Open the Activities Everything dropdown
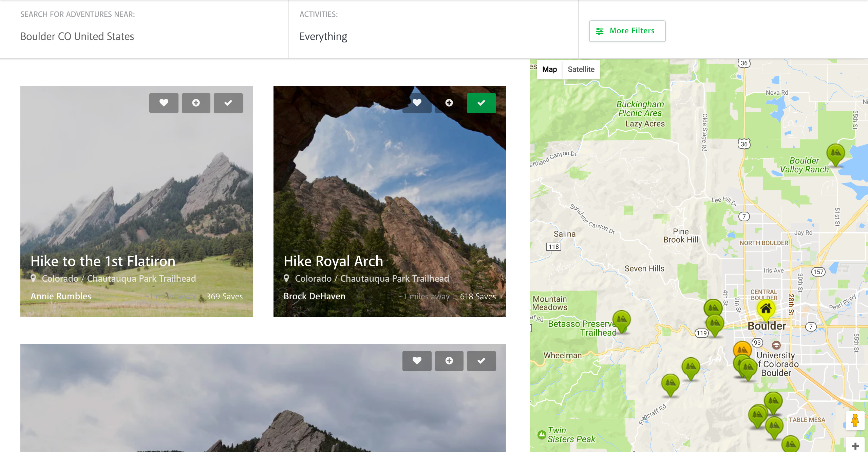The height and width of the screenshot is (452, 868). (323, 36)
